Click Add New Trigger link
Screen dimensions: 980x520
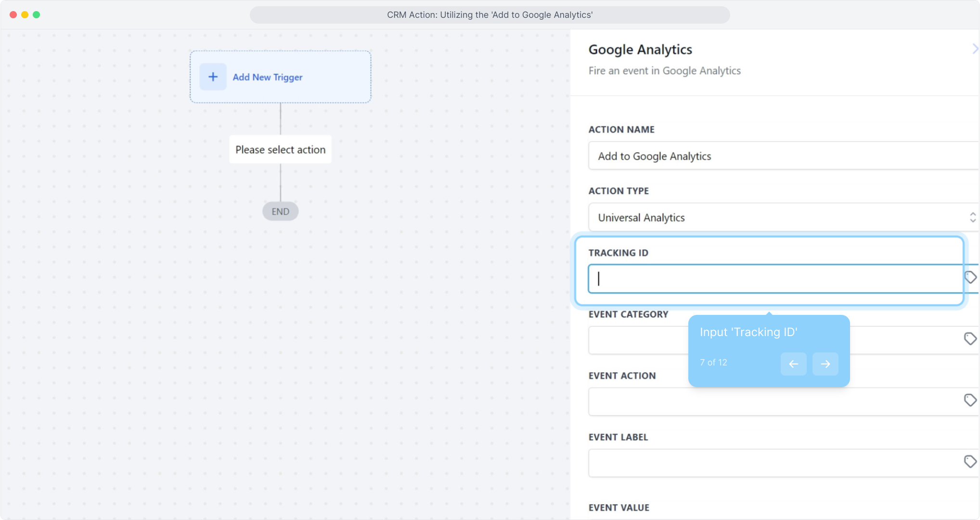(268, 77)
